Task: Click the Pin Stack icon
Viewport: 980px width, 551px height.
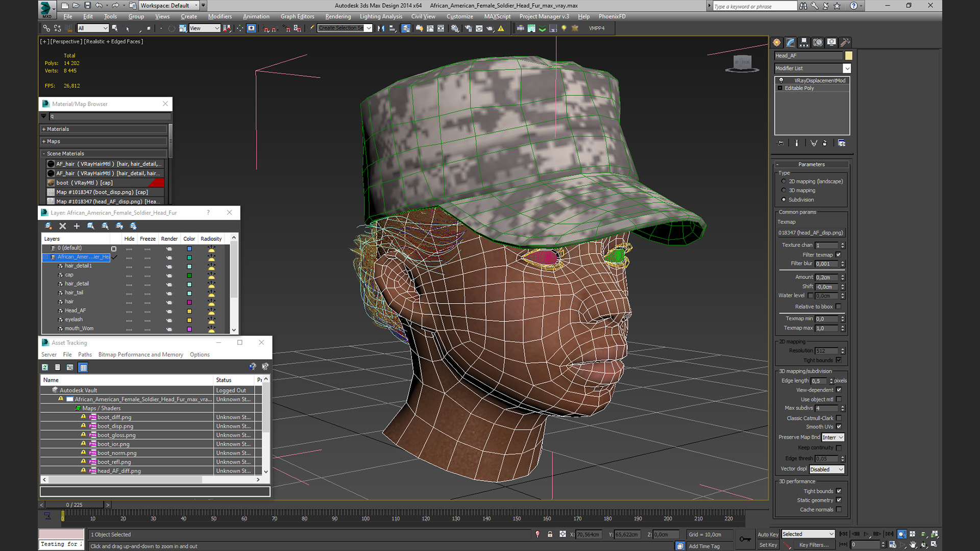Action: point(780,143)
